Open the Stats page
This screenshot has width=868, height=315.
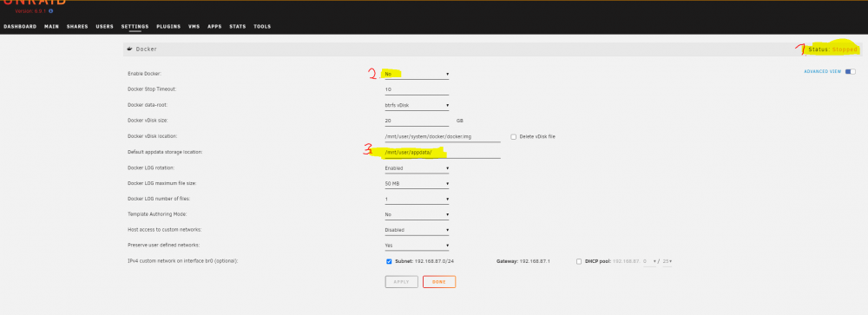point(238,27)
